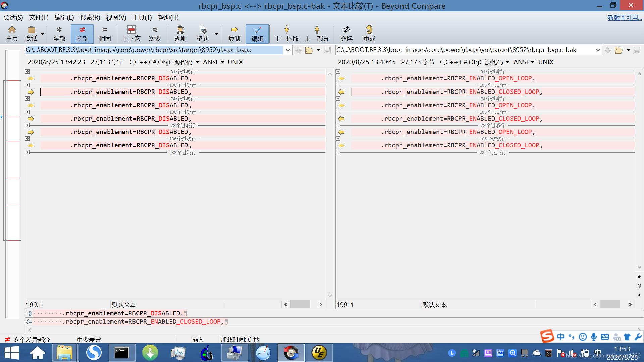Toggle the 全部 show all lines filter

[x=59, y=34]
